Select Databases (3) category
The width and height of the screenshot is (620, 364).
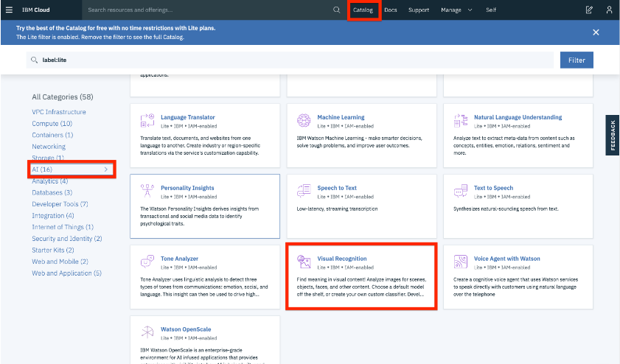(52, 192)
